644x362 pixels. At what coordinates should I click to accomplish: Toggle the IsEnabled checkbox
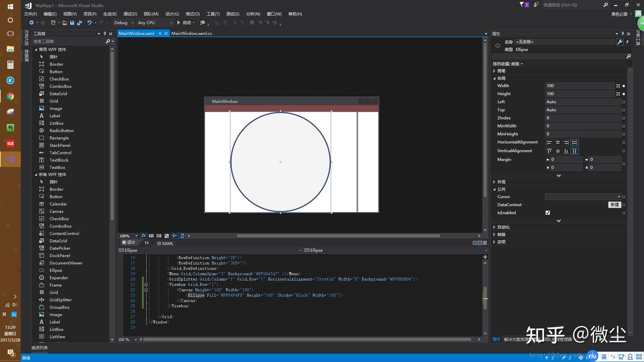pos(547,213)
